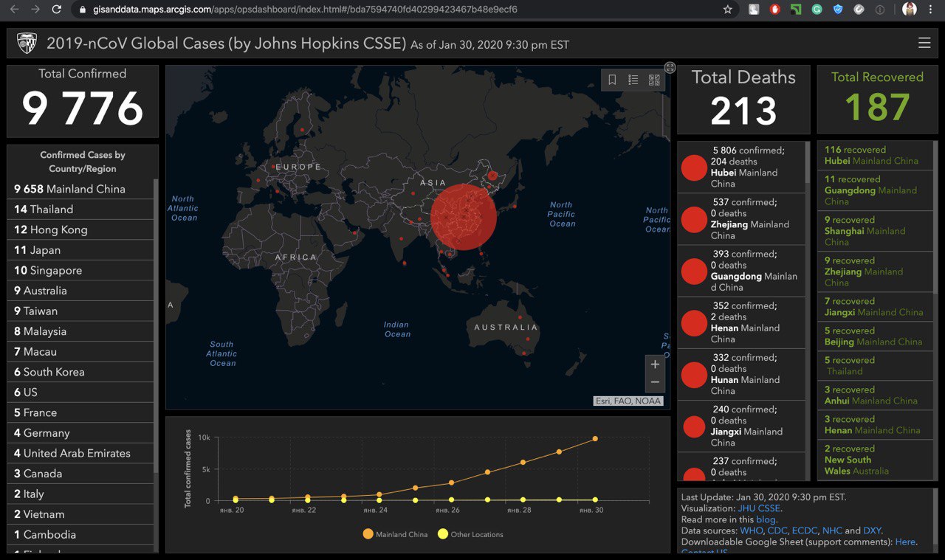Select '2 Vietnam' row

[80, 514]
